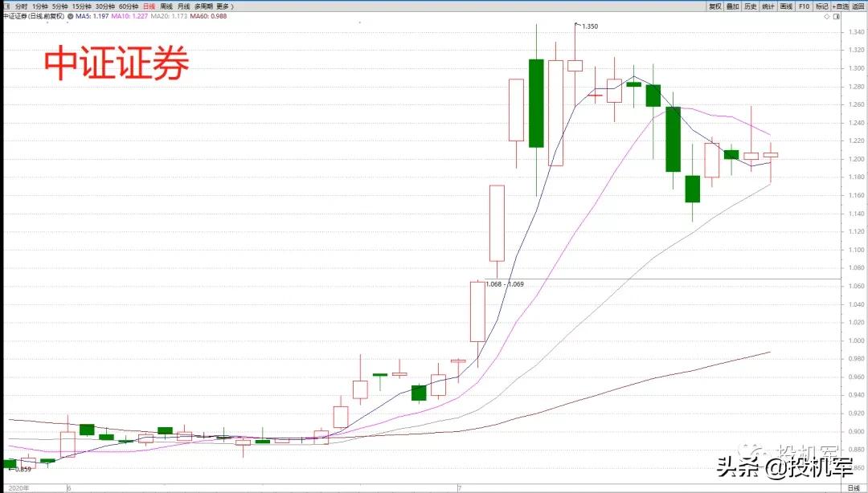Viewport: 868px width, 493px height.
Task: Click the 1.300 price axis label
Action: click(x=856, y=68)
